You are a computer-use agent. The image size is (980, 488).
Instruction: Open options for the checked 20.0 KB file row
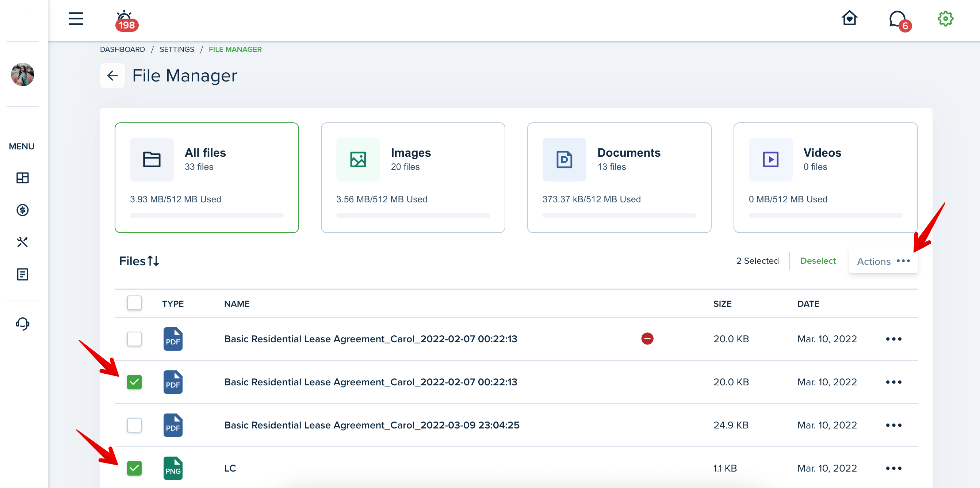[893, 382]
